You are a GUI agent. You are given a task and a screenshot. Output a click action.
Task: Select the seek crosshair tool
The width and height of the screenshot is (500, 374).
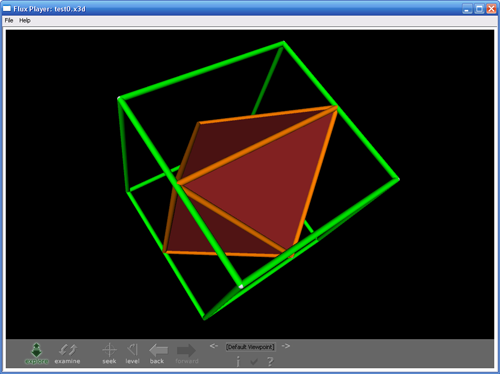109,354
